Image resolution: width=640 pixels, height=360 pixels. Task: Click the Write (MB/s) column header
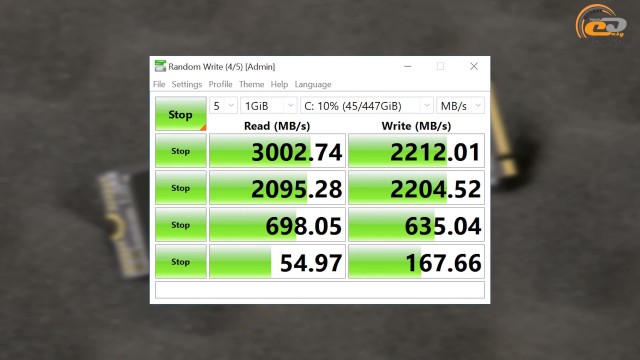[416, 126]
